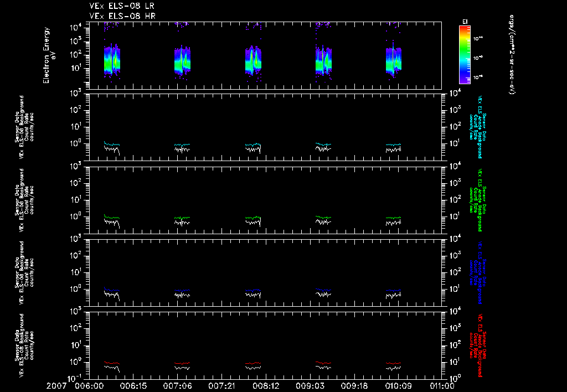Click the left axis label of the cyan trace panel

tap(24, 127)
